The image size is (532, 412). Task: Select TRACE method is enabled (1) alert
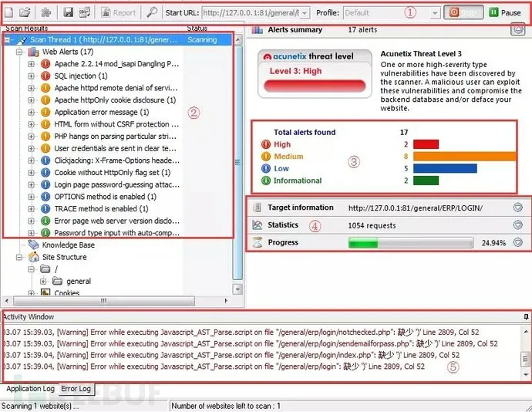tap(101, 209)
